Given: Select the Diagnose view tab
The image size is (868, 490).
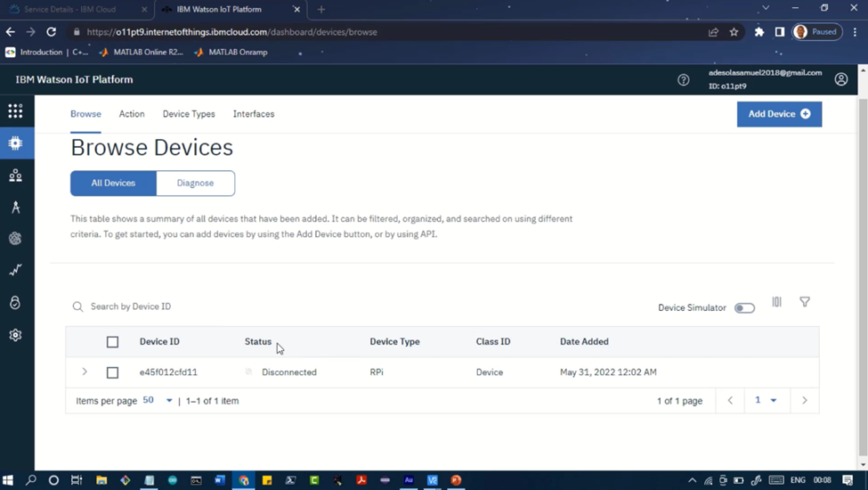Looking at the screenshot, I should pyautogui.click(x=195, y=184).
